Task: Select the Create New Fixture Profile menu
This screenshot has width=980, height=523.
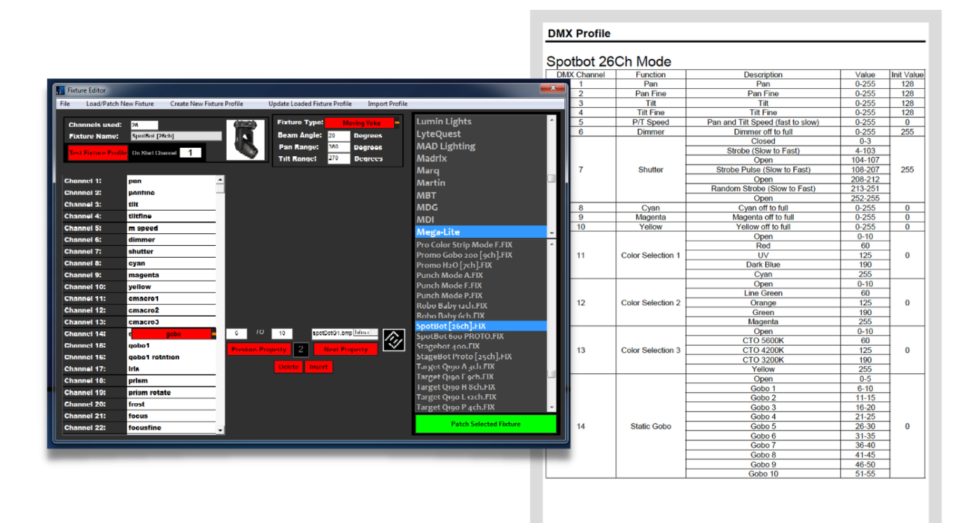Action: pyautogui.click(x=208, y=103)
